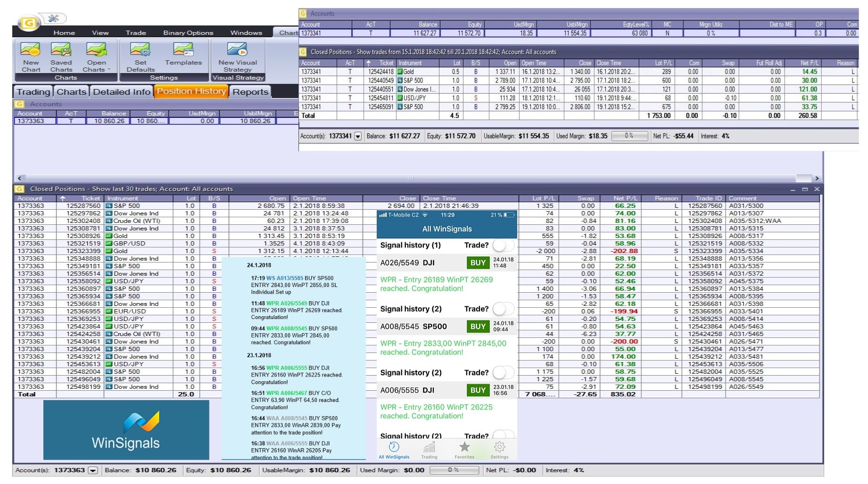Screen dimensions: 868x484
Task: Switch to the Detailed Info tab
Action: tap(122, 92)
